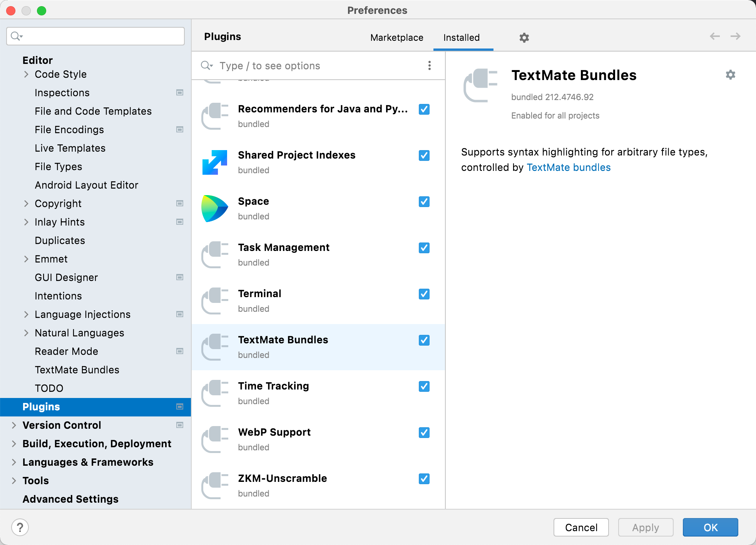Screen dimensions: 756x545
Task: Open the File Types settings page
Action: [x=59, y=166]
